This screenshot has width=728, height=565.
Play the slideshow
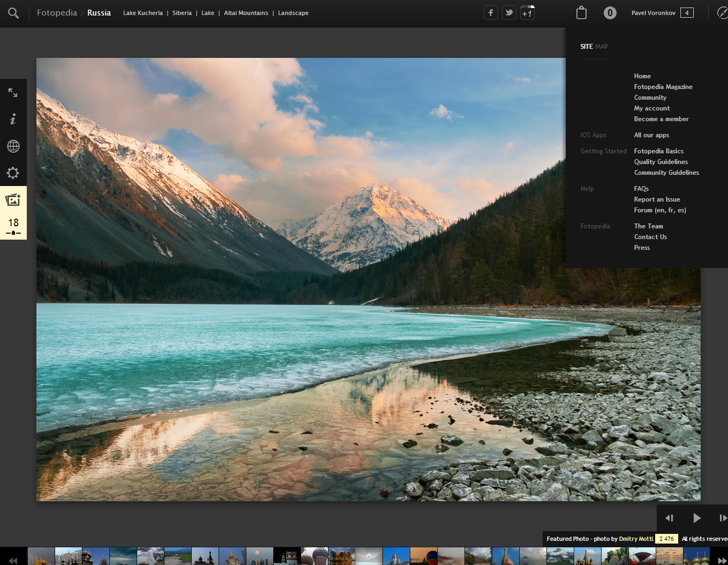[696, 518]
